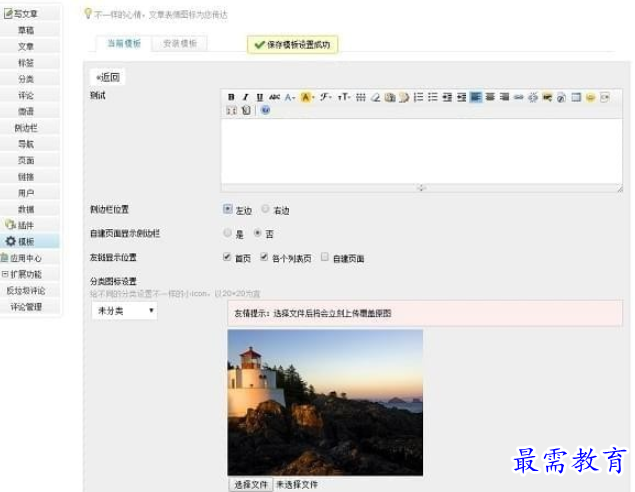This screenshot has width=635, height=492.
Task: Click into the rich text editor area
Action: (x=421, y=151)
